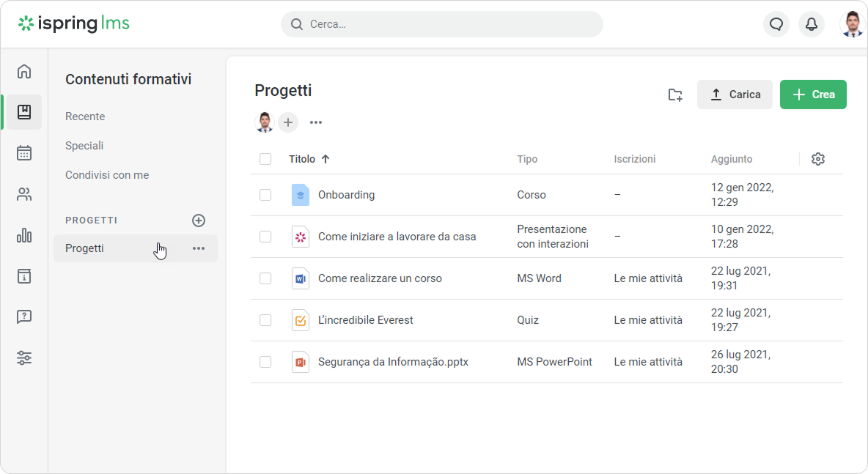The height and width of the screenshot is (474, 868).
Task: Toggle the select-all checkbox in header
Action: click(x=265, y=159)
